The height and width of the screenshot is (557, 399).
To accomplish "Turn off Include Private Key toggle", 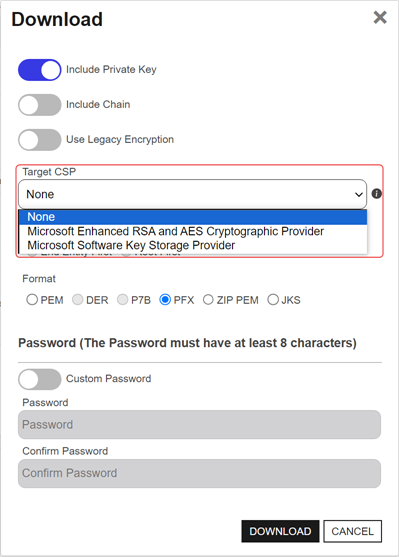I will click(x=39, y=70).
